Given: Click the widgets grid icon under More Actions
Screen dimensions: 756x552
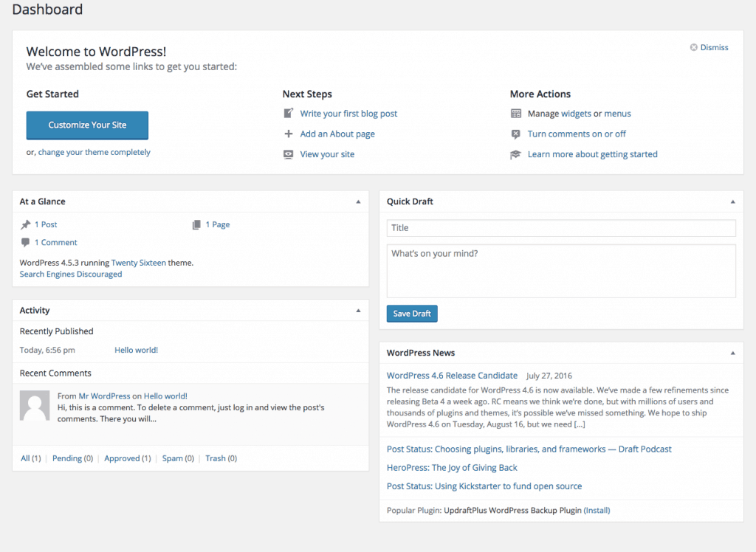Looking at the screenshot, I should point(515,113).
